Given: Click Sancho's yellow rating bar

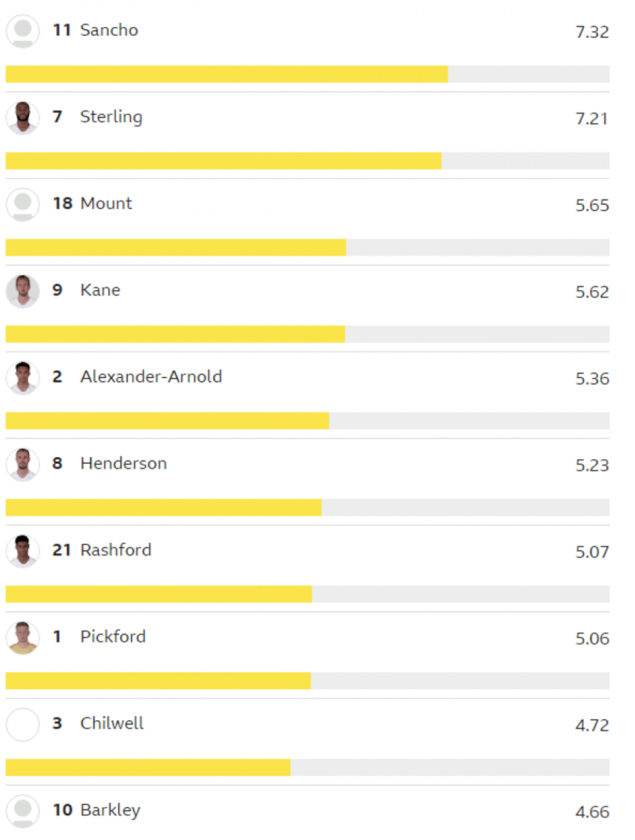Looking at the screenshot, I should 226,74.
